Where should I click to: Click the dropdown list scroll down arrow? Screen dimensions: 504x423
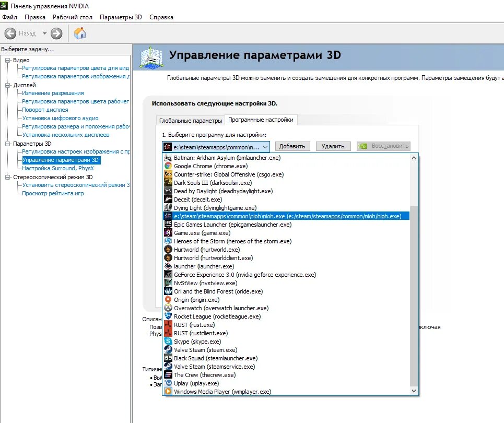[x=414, y=391]
